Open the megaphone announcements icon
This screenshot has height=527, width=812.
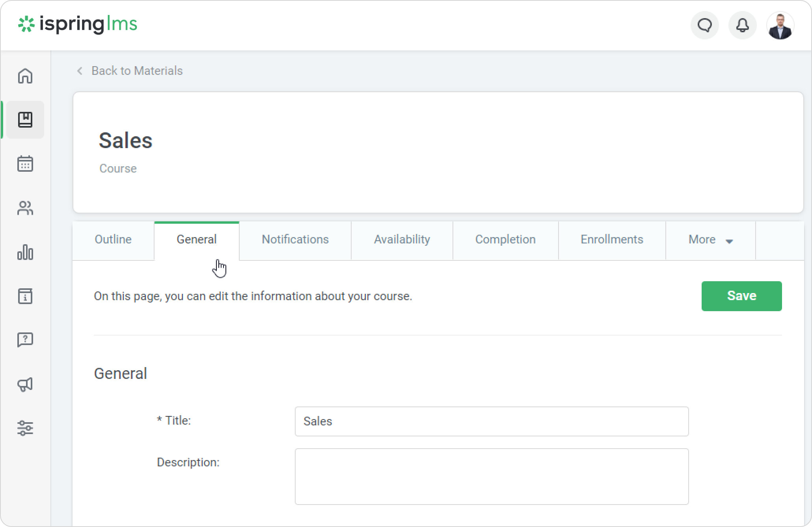(25, 384)
